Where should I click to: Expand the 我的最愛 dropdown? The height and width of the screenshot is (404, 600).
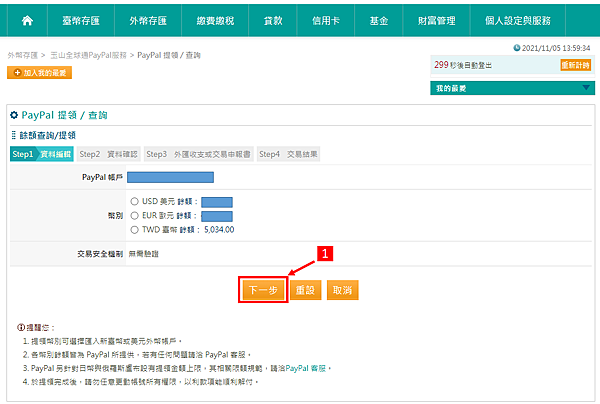[x=512, y=88]
